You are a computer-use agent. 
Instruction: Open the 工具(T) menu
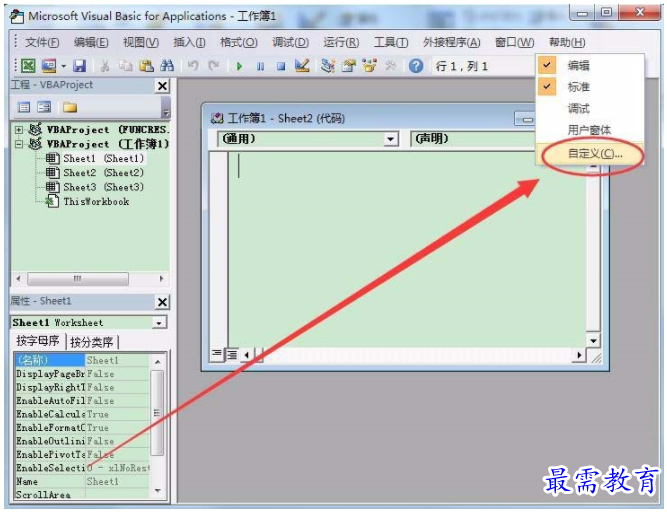pyautogui.click(x=391, y=42)
